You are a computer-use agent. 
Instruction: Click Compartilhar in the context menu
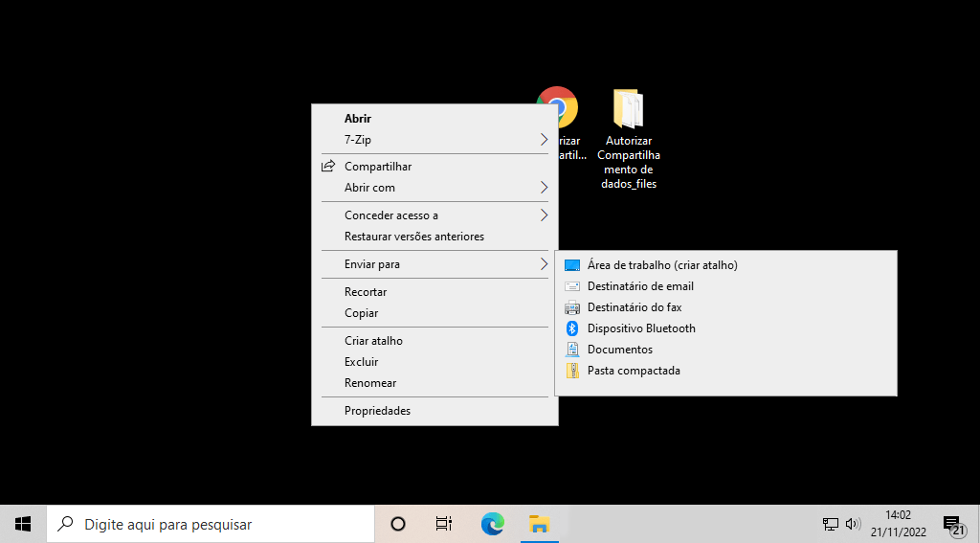pyautogui.click(x=378, y=167)
